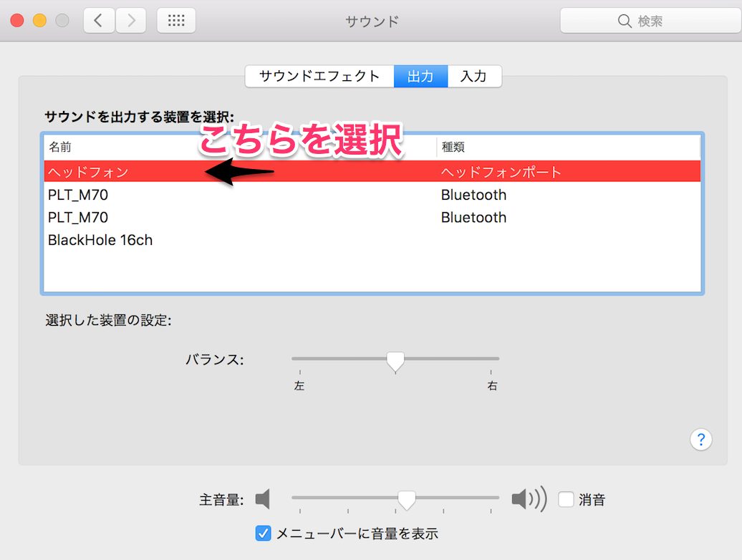Adjust the バランス slider knob
Viewport: 742px width, 560px height.
click(395, 362)
